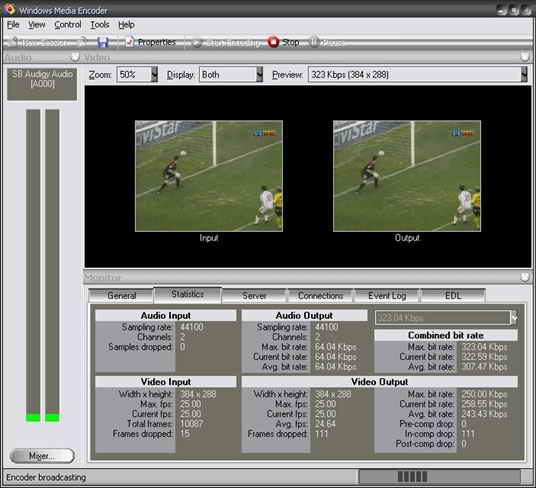Expand the Display Both dropdown
Screen dimensions: 536x488
pyautogui.click(x=259, y=74)
